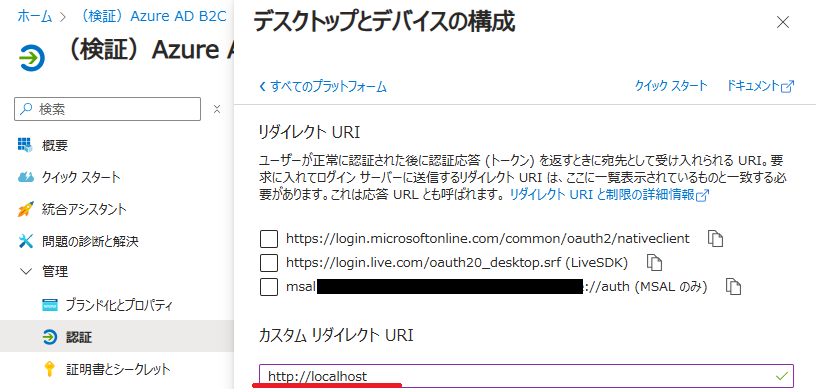Click the external link icon beside ドキュメント
The image size is (816, 389).
point(788,86)
